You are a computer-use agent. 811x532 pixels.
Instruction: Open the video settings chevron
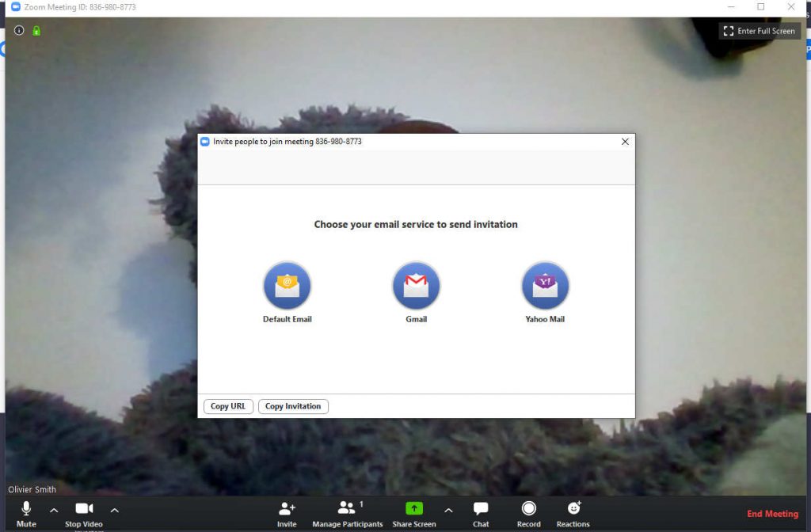[114, 511]
